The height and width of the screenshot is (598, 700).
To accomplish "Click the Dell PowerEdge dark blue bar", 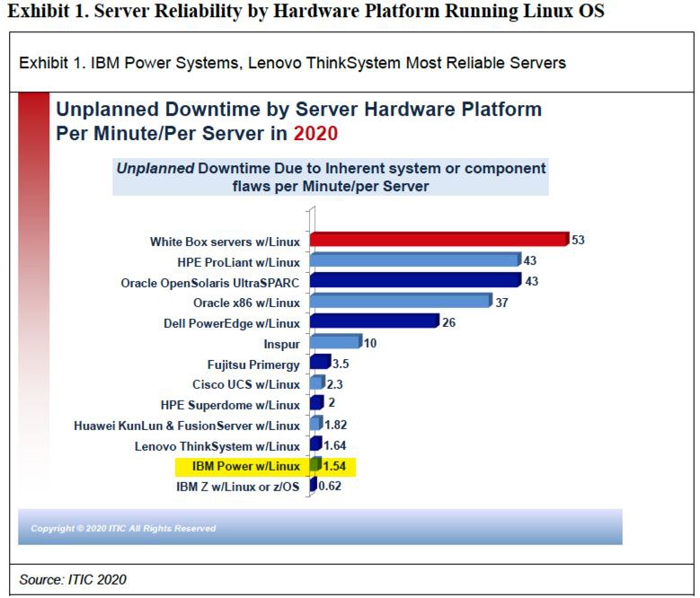I will click(374, 321).
